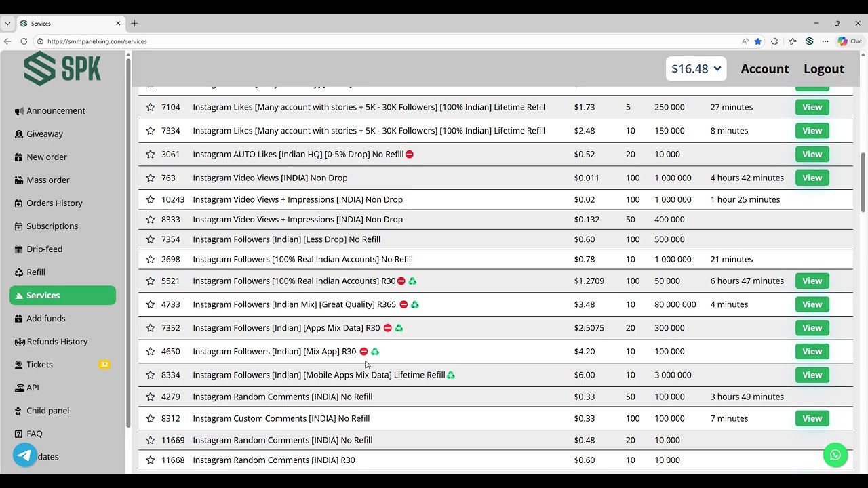Click service name 'Instagram Custom Comments [INDIA] No Refill'

[x=281, y=418]
